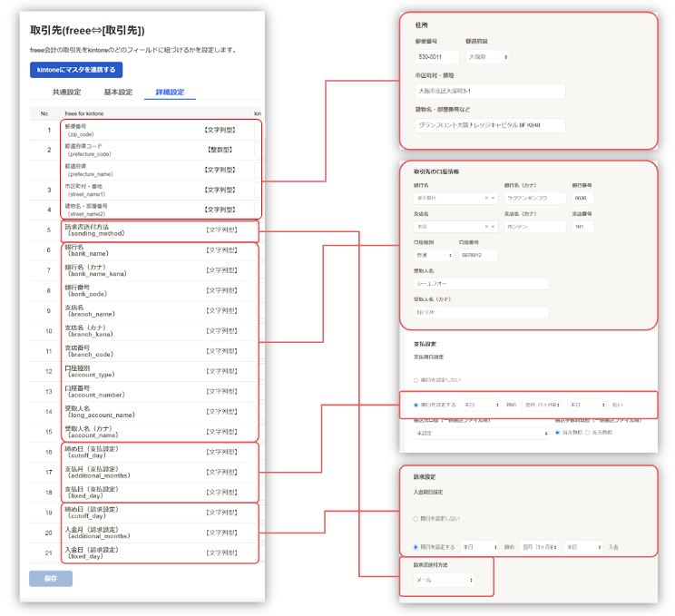Switch to the 共通設定 tab

pos(67,93)
